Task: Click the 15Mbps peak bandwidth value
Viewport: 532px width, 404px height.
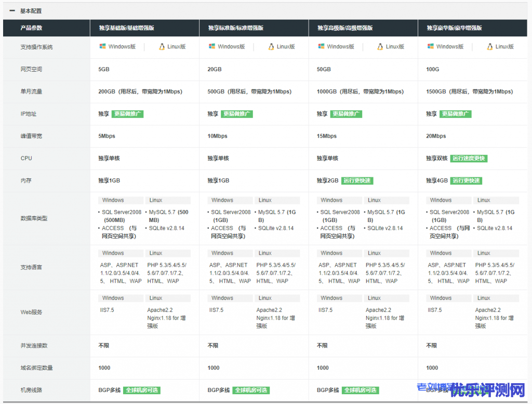Action: [327, 136]
